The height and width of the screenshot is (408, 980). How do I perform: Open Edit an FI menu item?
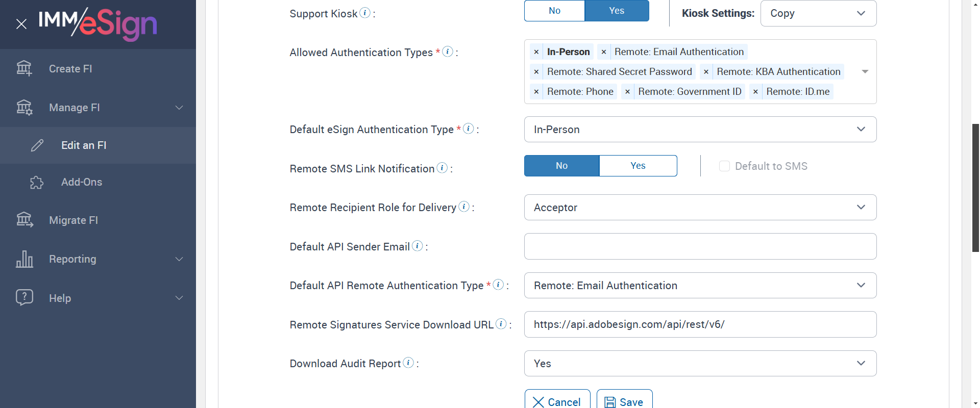pos(84,145)
